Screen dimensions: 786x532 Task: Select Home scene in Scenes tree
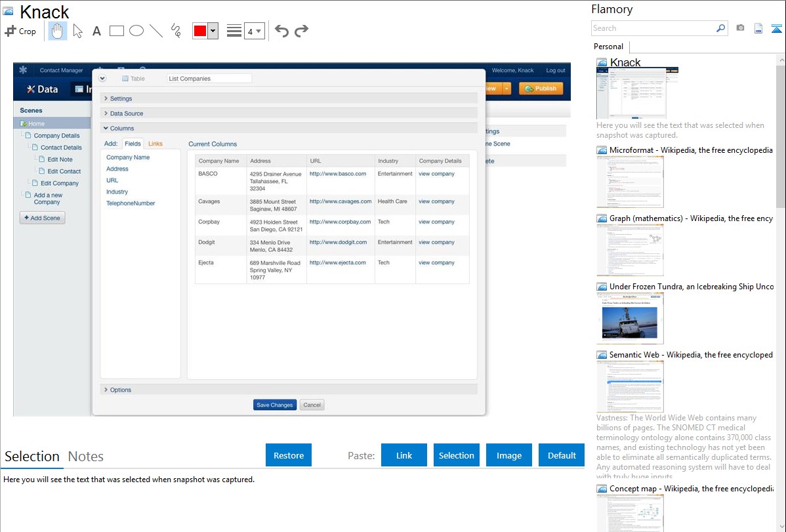52,123
